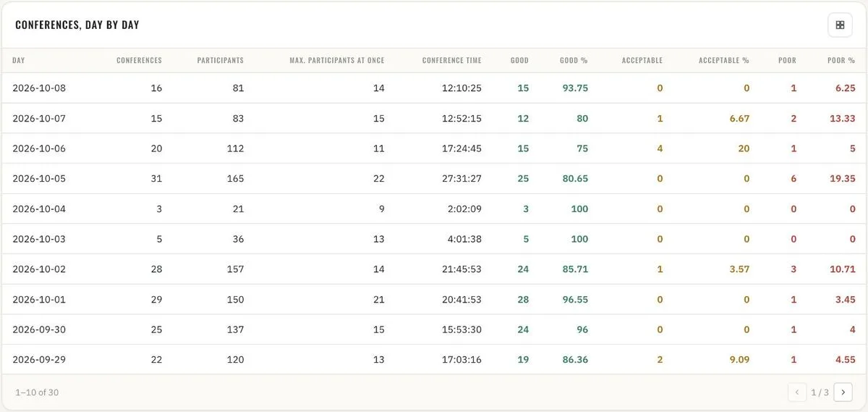The width and height of the screenshot is (868, 412).
Task: Sort by the Good column header
Action: click(519, 60)
